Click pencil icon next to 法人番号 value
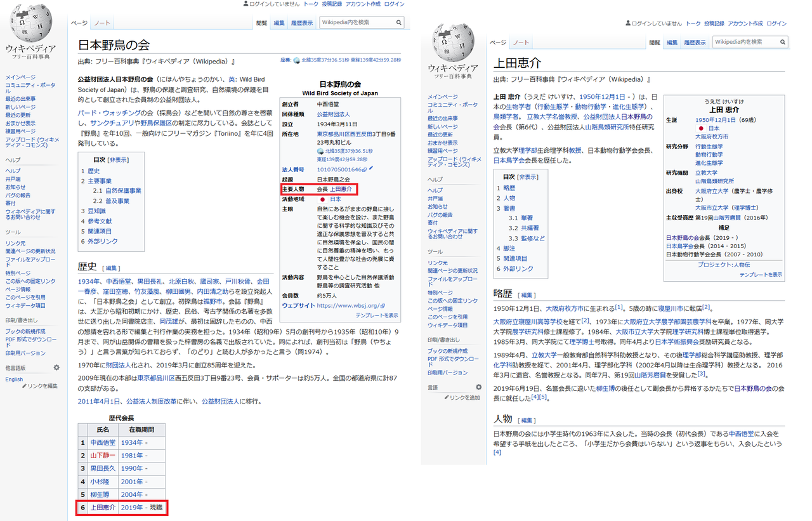Viewport: 812px width, 521px height. 371,168
